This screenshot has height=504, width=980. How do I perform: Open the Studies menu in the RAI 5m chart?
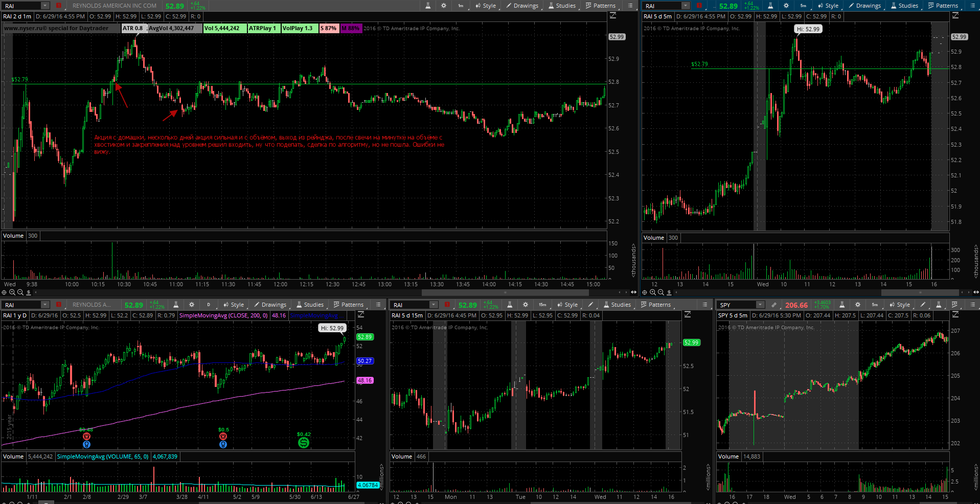pyautogui.click(x=904, y=6)
